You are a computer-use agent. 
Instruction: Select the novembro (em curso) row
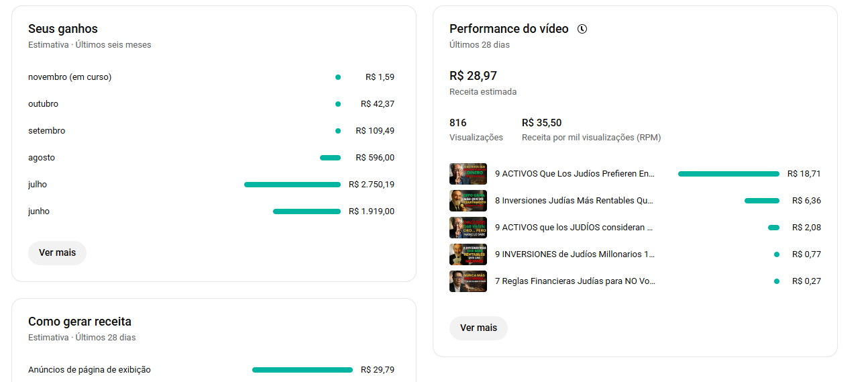coord(70,77)
